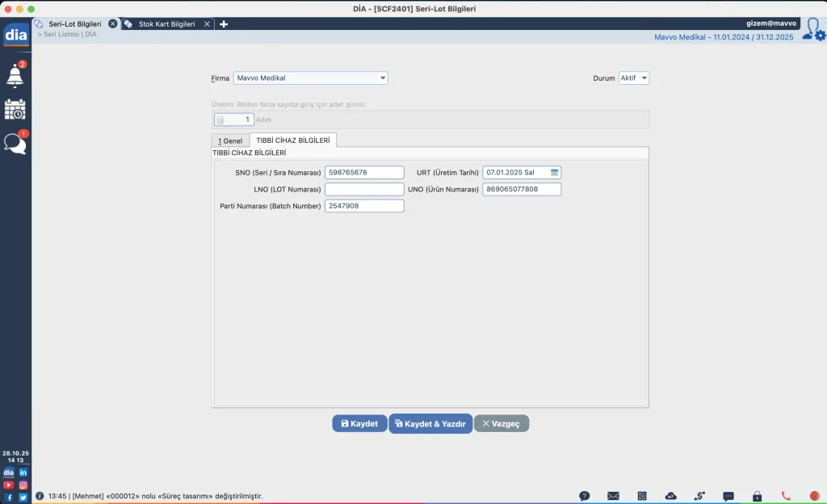Close the Seri-Lot Bilgileri tab
The image size is (827, 504).
pos(113,24)
